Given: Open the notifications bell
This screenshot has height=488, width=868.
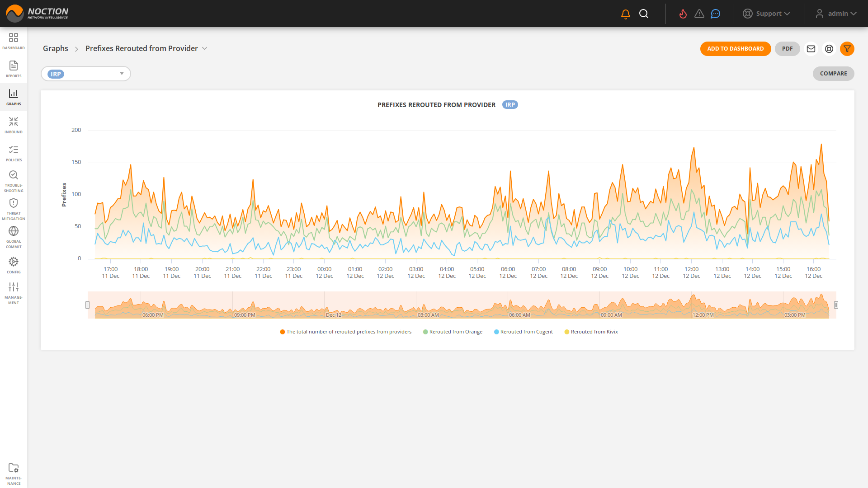Looking at the screenshot, I should pos(625,13).
